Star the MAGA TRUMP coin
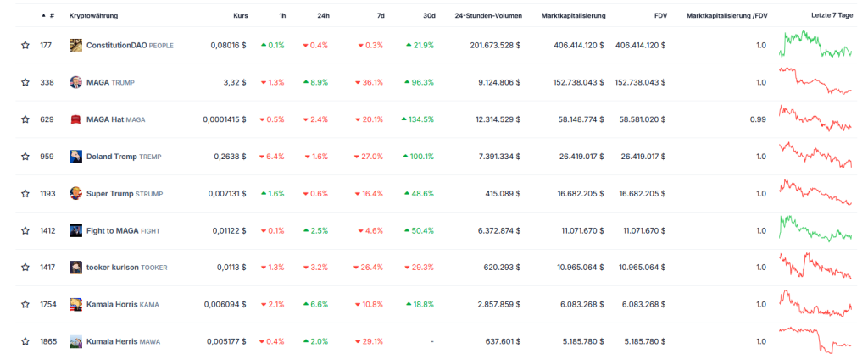The width and height of the screenshot is (868, 359). [x=25, y=82]
